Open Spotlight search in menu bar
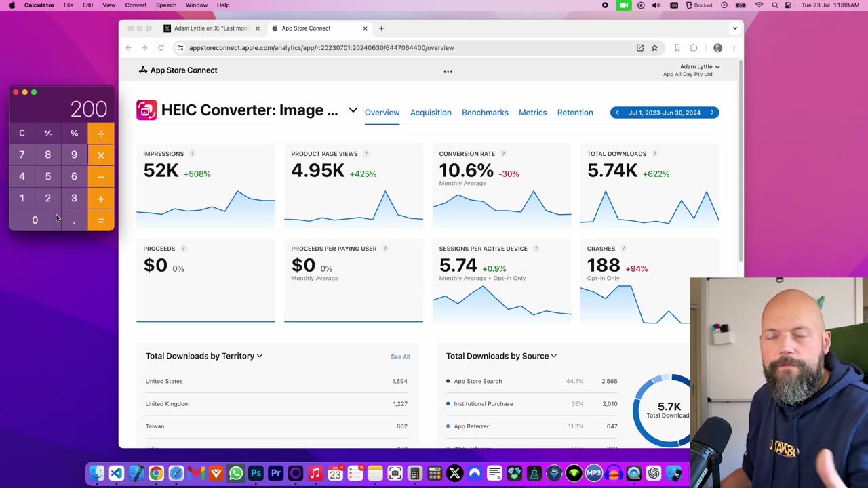This screenshot has height=488, width=868. tap(774, 5)
